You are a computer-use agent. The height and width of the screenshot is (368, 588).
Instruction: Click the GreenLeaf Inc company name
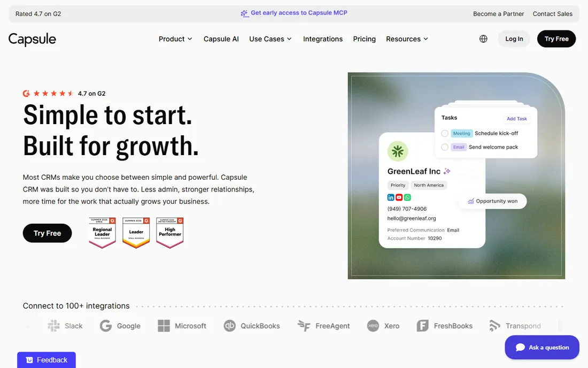(414, 171)
